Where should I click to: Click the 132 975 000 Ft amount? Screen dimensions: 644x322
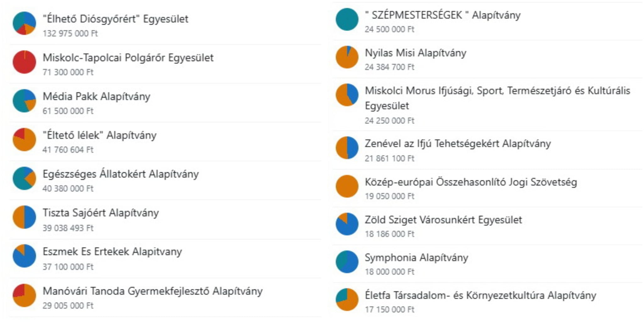(x=70, y=33)
